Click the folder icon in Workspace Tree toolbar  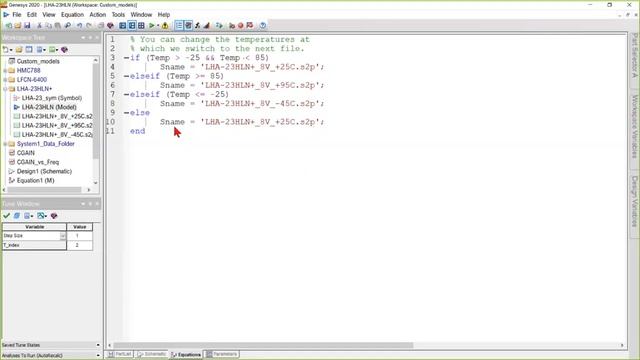(x=19, y=49)
